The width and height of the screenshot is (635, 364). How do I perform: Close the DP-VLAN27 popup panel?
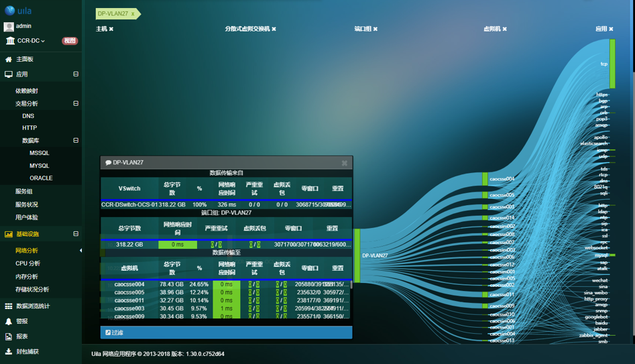point(345,163)
